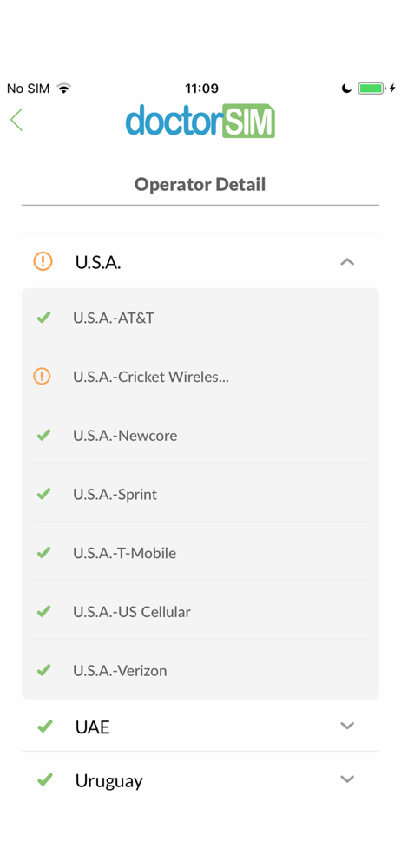This screenshot has height=868, width=401.
Task: Tap the orange warning icon beside U.S.A.
Action: pos(43,261)
